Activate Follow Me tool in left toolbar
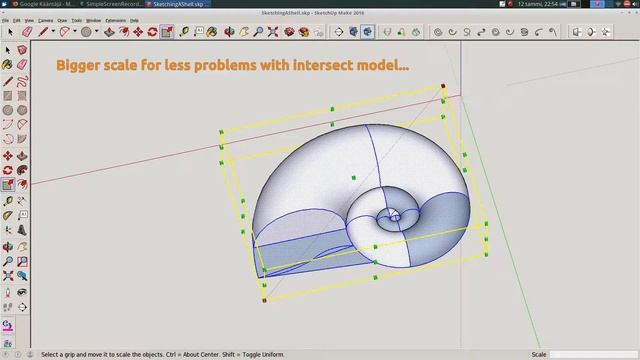The height and width of the screenshot is (360, 640). click(22, 170)
